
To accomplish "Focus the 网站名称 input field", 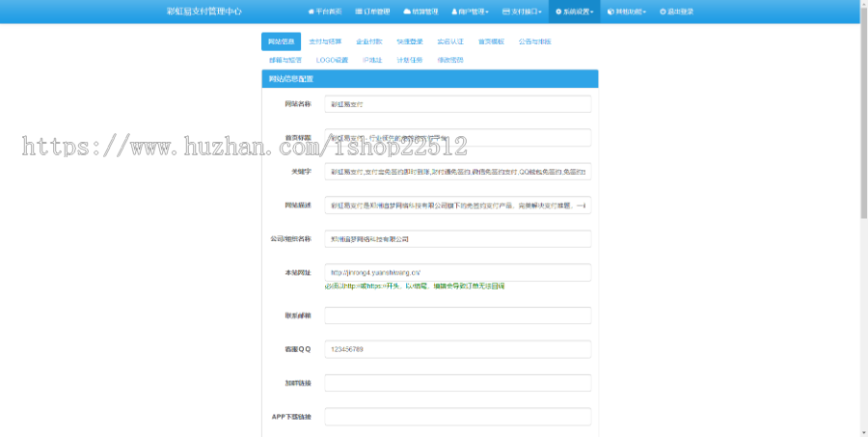I will pyautogui.click(x=458, y=104).
